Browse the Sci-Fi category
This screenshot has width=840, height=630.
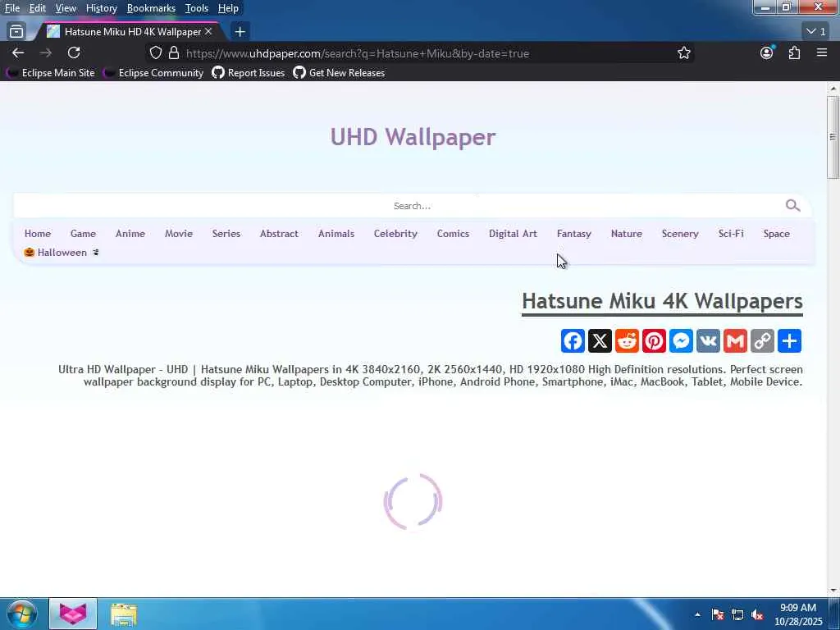click(731, 234)
